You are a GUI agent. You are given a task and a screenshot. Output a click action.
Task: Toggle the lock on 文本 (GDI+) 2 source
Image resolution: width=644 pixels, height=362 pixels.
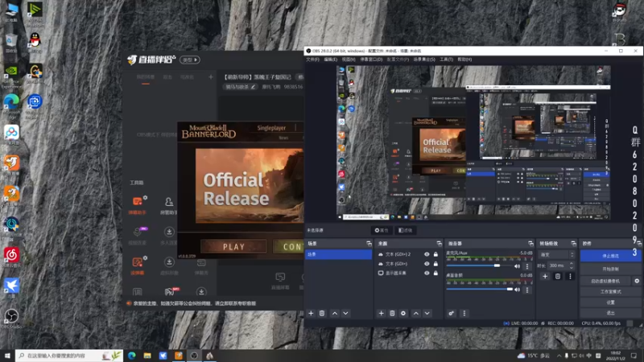[x=436, y=254]
